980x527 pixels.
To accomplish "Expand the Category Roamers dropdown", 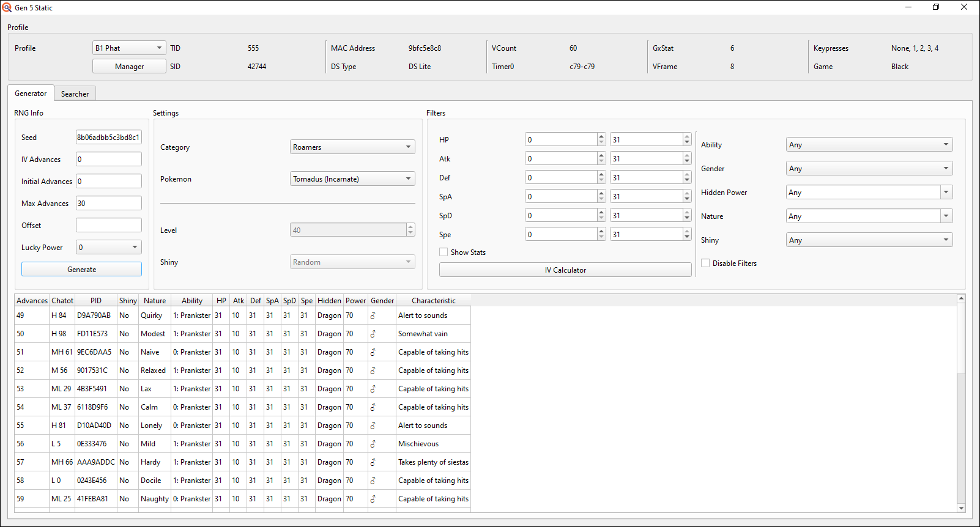I will click(352, 147).
